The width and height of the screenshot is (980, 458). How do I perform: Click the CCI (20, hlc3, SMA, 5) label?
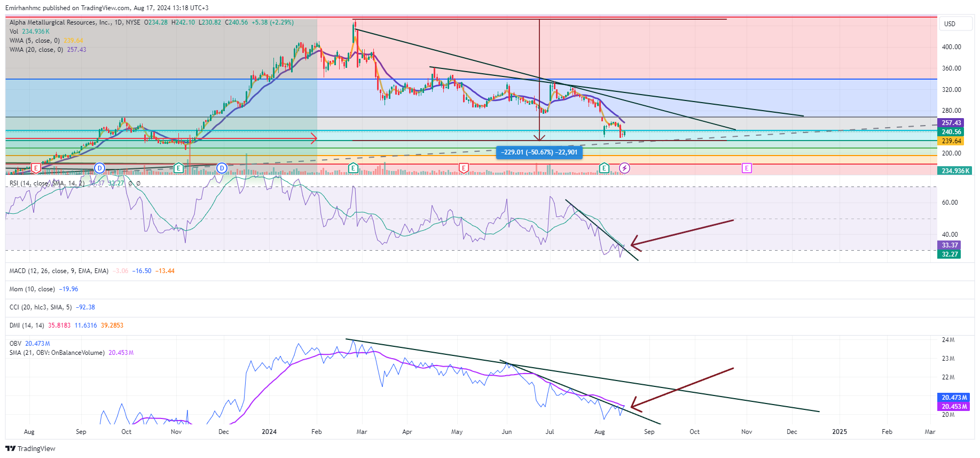coord(41,307)
